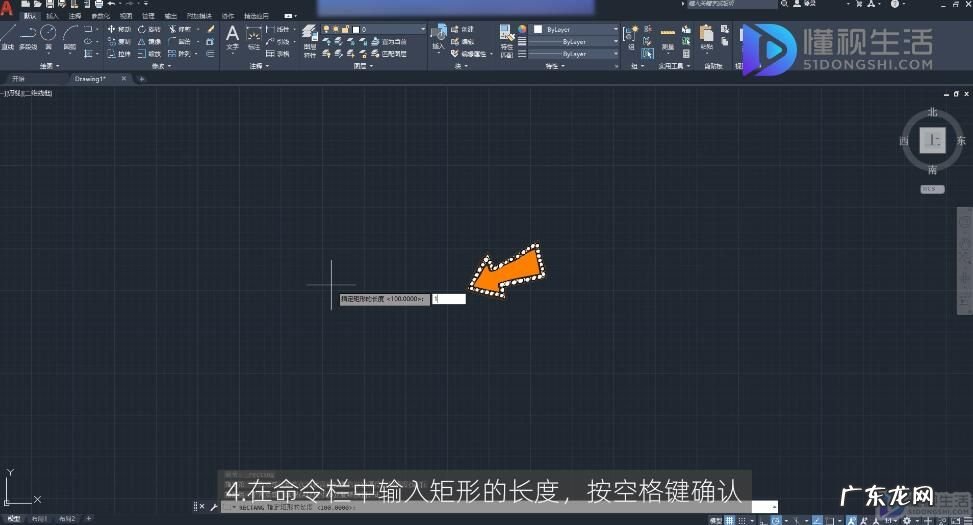The width and height of the screenshot is (973, 525).
Task: Toggle the layer lock icon in layer dropdown
Action: pos(345,29)
